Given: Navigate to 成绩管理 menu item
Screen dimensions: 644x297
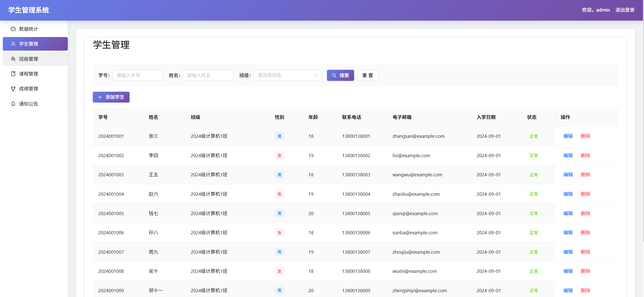Looking at the screenshot, I should click(35, 89).
